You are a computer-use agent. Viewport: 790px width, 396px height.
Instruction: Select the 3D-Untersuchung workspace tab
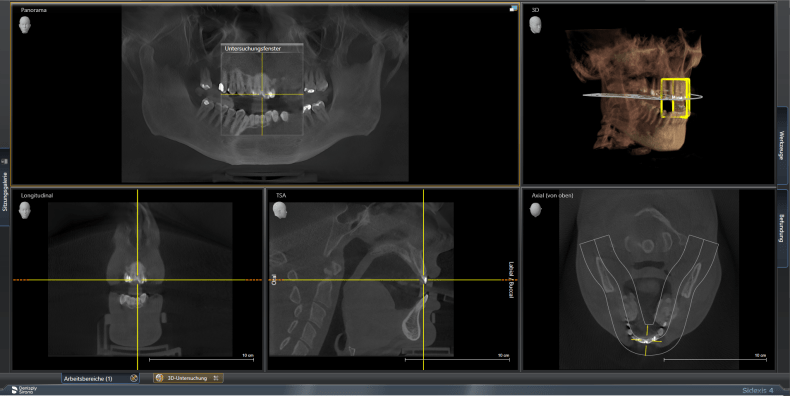coord(188,378)
